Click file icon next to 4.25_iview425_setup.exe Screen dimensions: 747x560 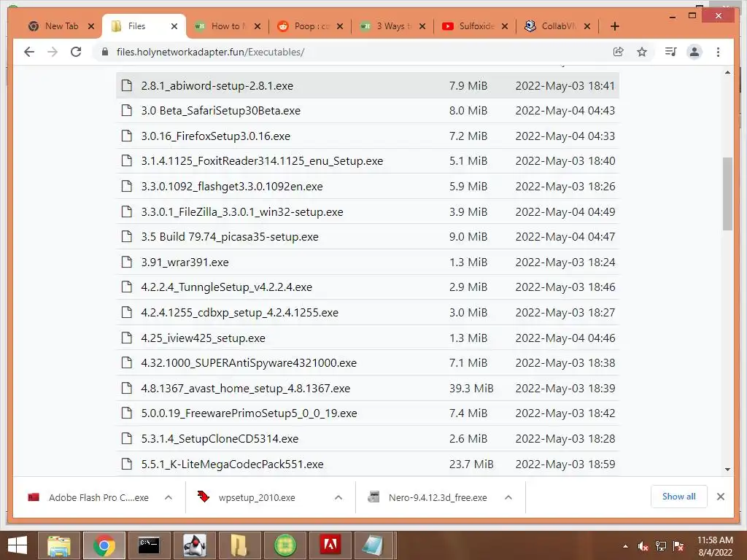[127, 338]
